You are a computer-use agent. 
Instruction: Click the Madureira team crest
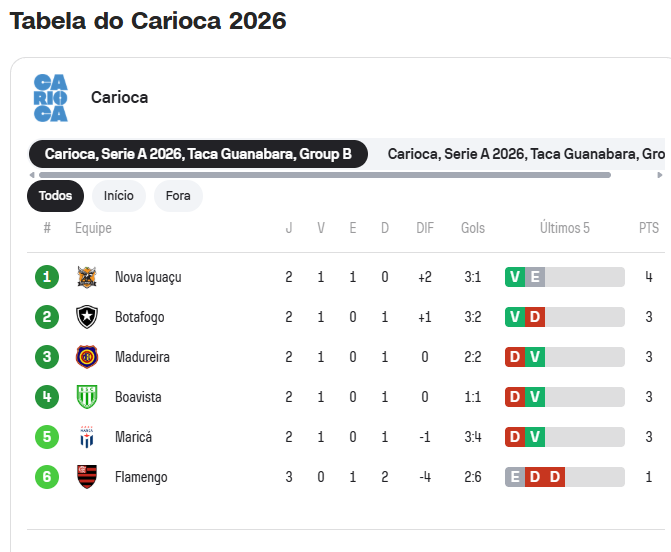87,357
